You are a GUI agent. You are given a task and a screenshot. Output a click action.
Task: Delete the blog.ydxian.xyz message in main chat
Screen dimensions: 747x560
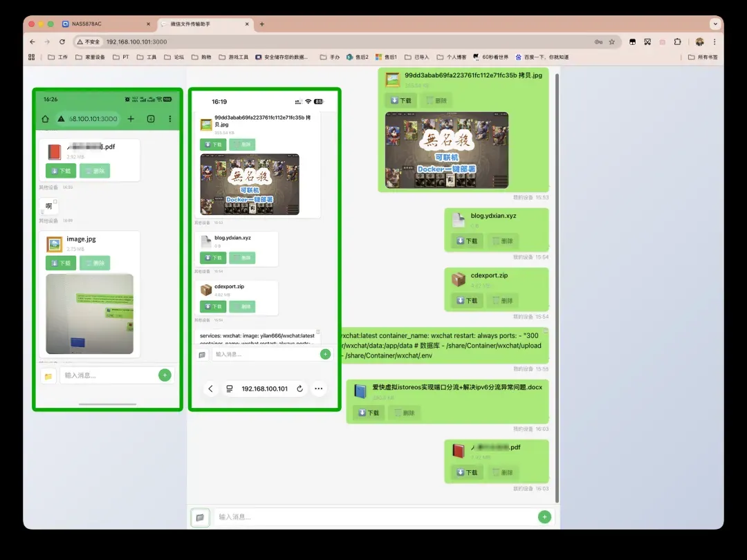pos(503,241)
